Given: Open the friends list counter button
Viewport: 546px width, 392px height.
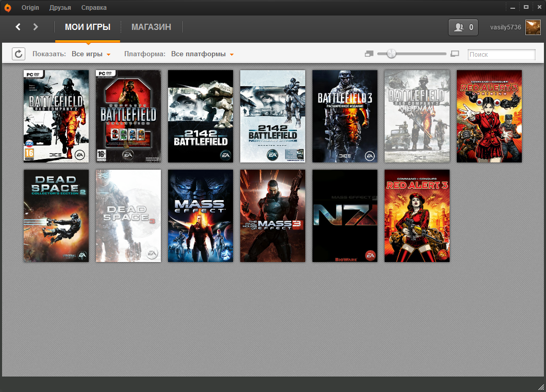Looking at the screenshot, I should coord(463,27).
